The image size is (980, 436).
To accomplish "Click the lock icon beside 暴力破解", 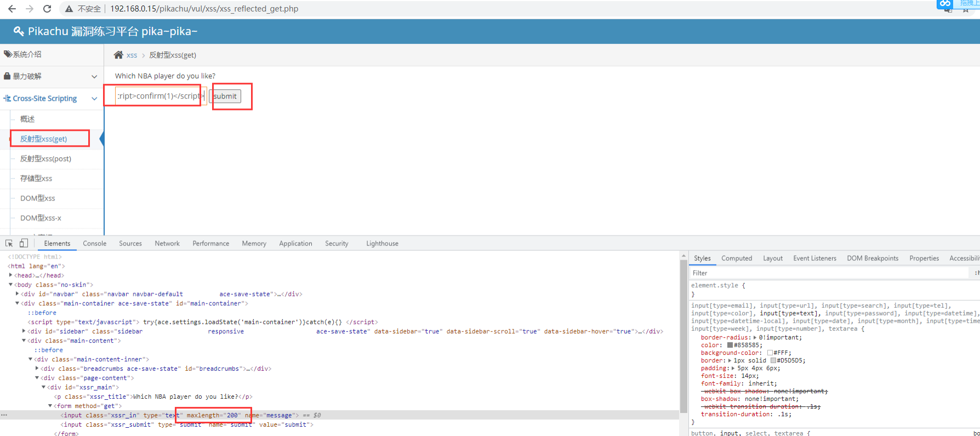I will point(7,76).
